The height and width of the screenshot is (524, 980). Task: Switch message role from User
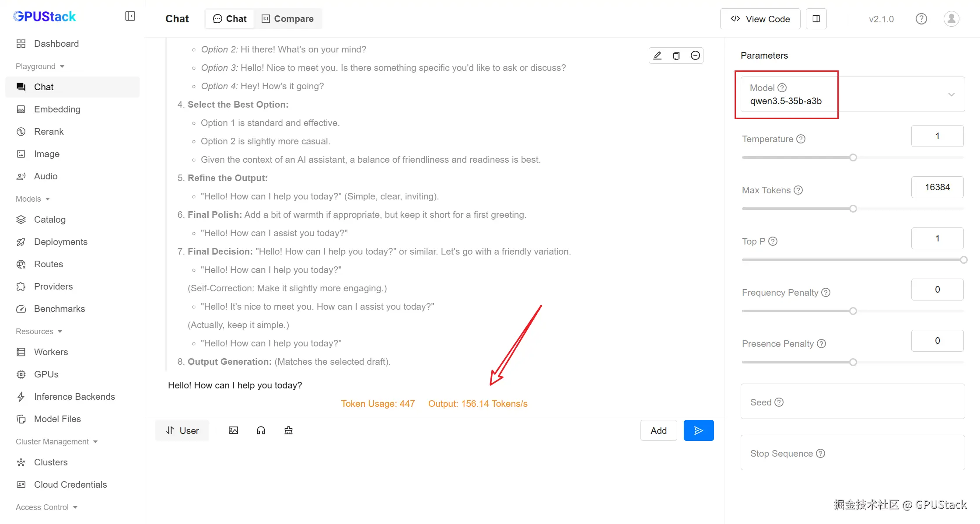pos(182,430)
